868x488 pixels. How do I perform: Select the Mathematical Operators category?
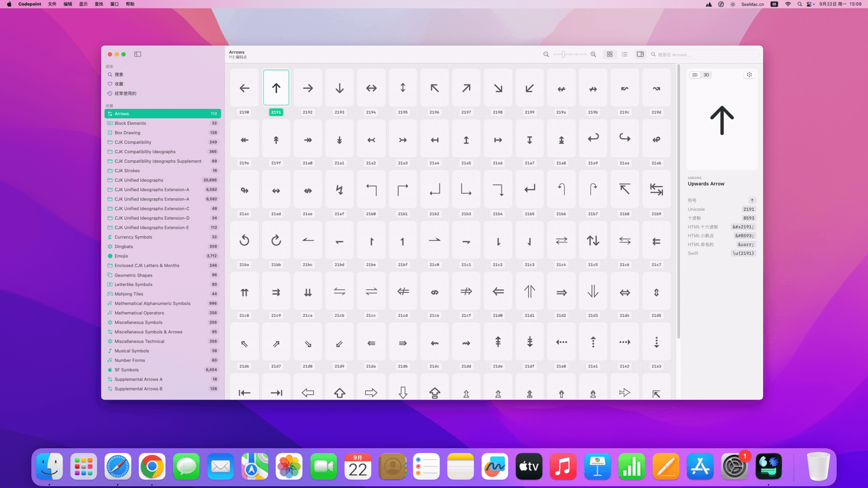[x=139, y=313]
